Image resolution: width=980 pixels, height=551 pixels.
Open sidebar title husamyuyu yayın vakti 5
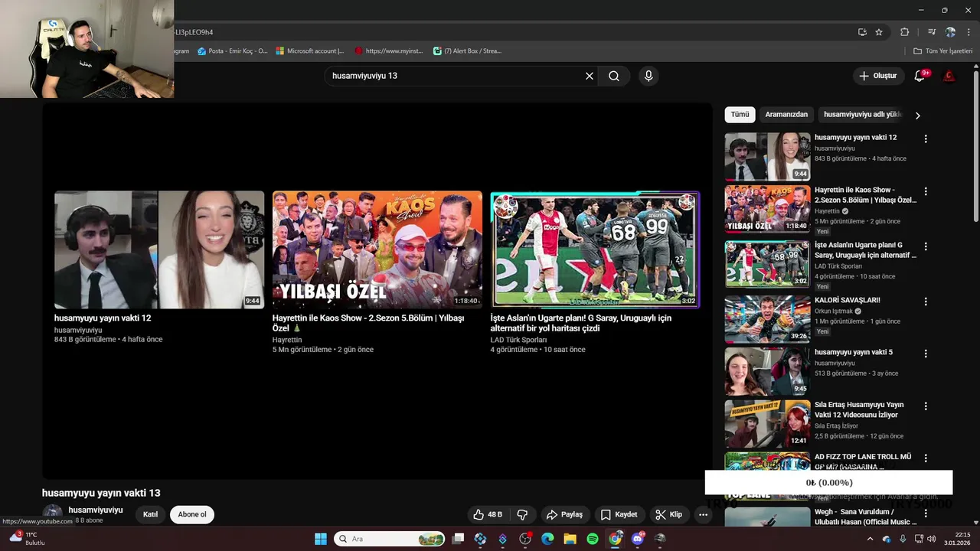(x=854, y=352)
